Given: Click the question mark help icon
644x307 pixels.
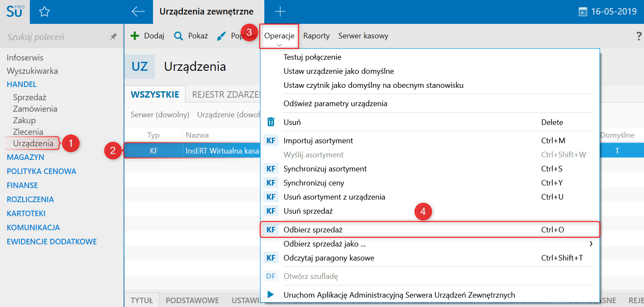Looking at the screenshot, I should click(x=638, y=36).
